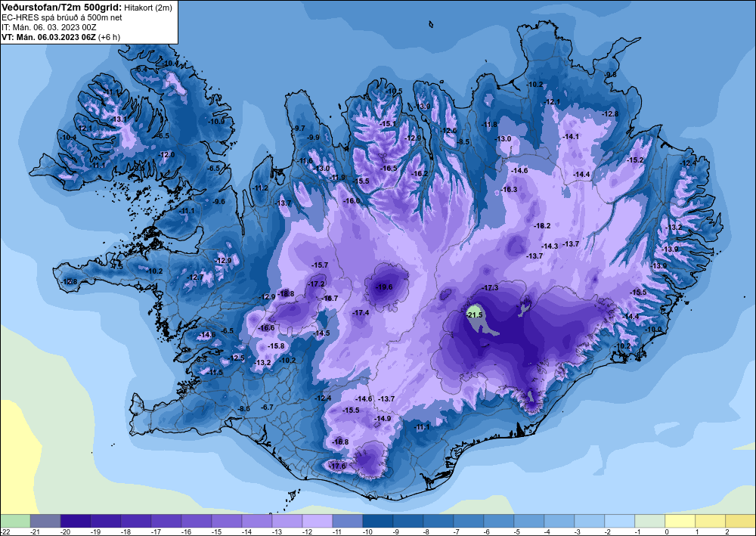Click the -16.5 temperature label
Image resolution: width=756 pixels, height=536 pixels.
click(389, 169)
